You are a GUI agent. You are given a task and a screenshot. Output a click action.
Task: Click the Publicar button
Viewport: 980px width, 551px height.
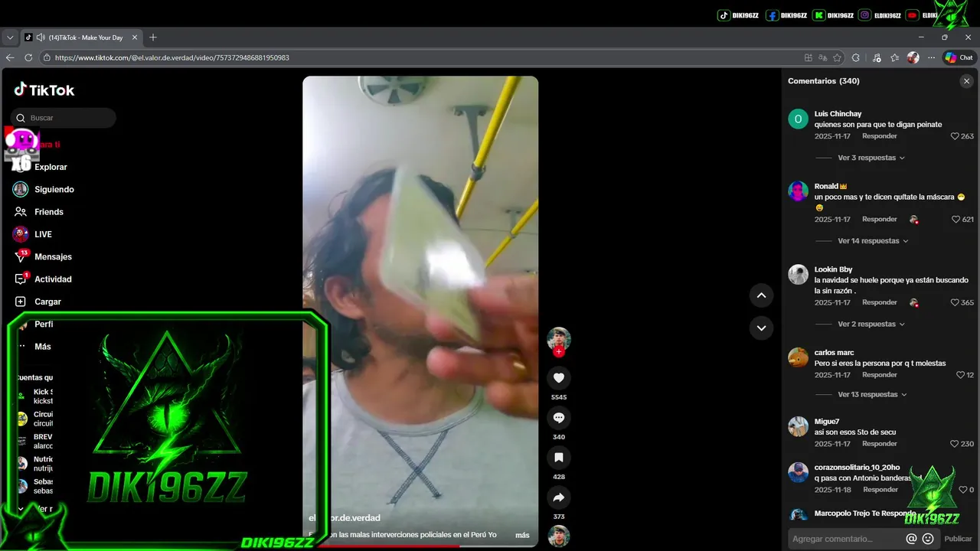[x=958, y=539]
